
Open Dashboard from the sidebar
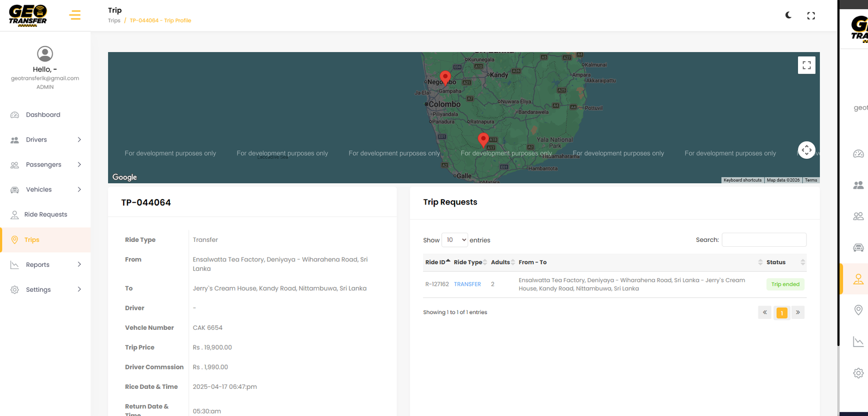click(43, 115)
